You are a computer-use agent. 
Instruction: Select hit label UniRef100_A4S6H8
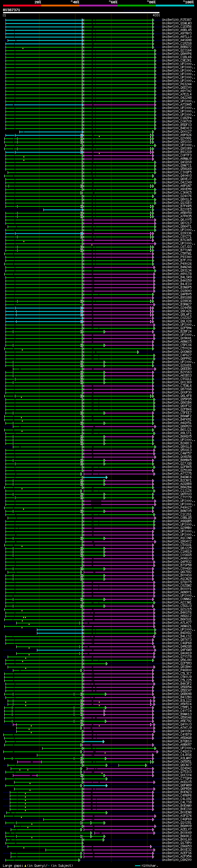pyautogui.click(x=177, y=40)
